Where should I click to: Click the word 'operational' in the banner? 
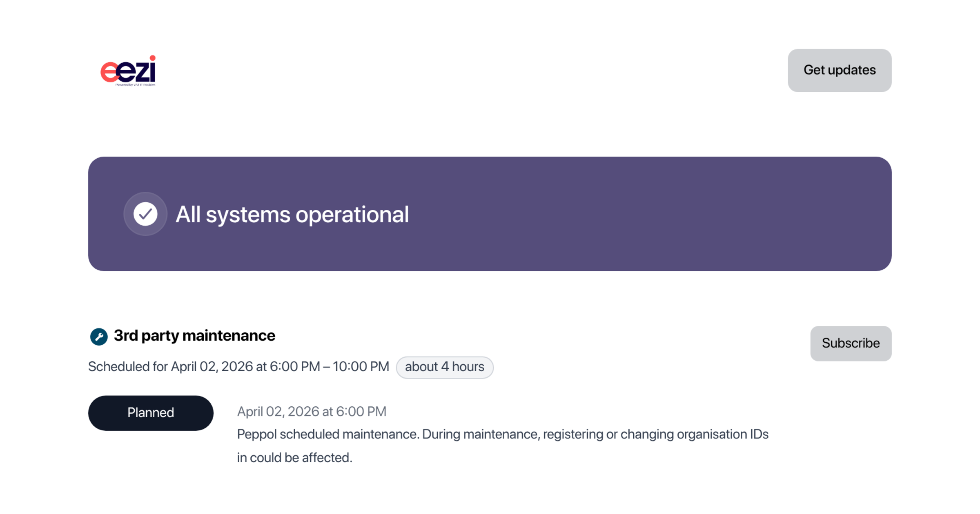[x=352, y=214]
